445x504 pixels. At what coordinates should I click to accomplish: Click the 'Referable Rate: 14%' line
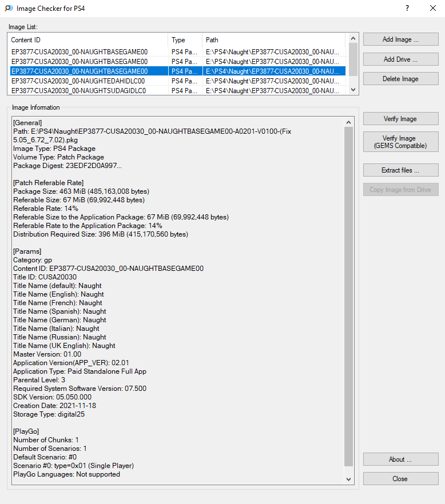pos(46,208)
